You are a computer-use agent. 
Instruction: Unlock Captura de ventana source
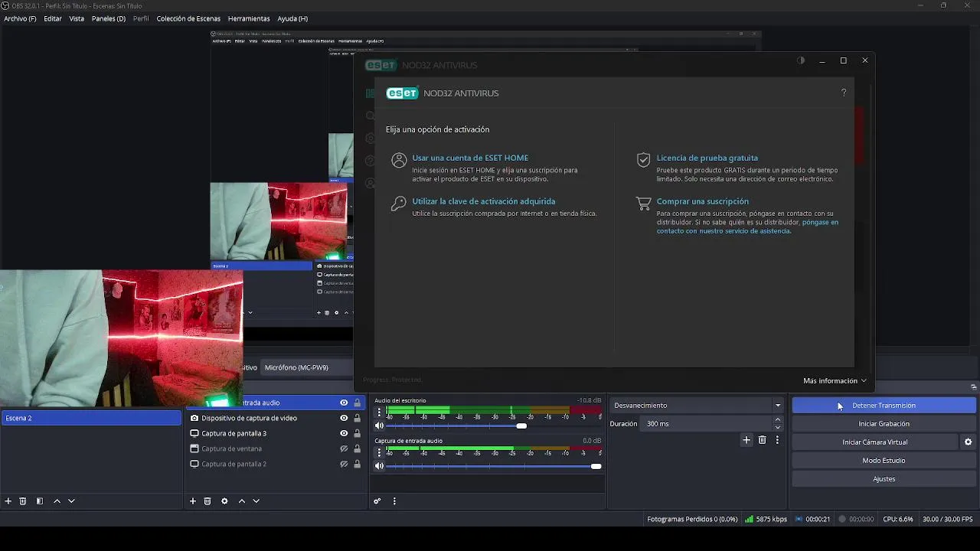coord(357,448)
